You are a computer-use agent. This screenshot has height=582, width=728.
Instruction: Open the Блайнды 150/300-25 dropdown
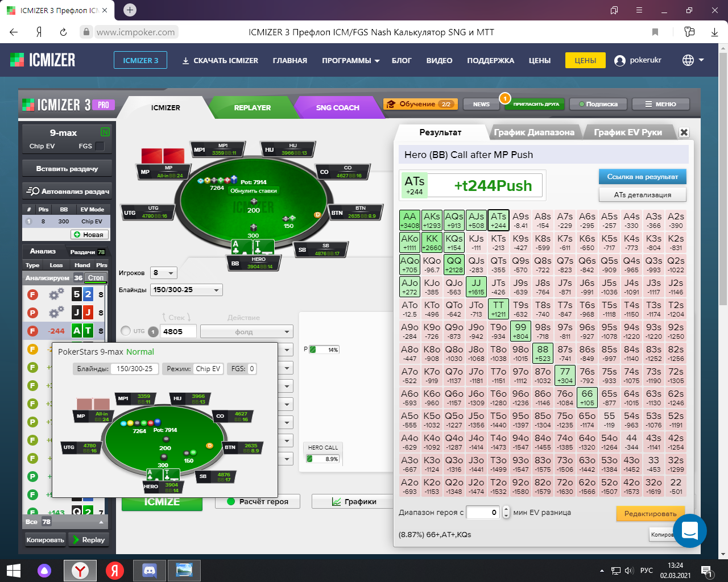click(x=187, y=290)
